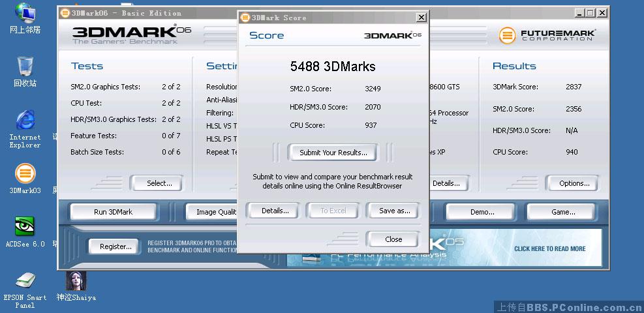Click the Futuremark Corporation logo
The width and height of the screenshot is (644, 313).
547,35
